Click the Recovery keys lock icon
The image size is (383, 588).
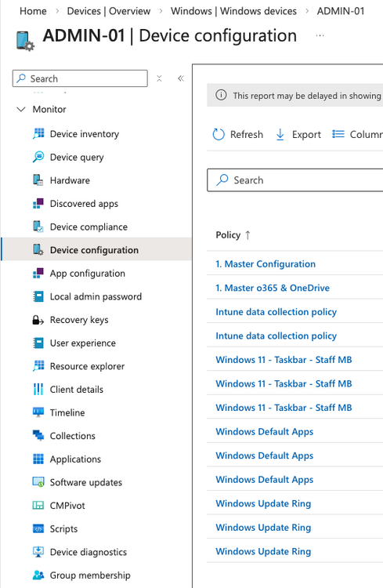click(x=38, y=320)
